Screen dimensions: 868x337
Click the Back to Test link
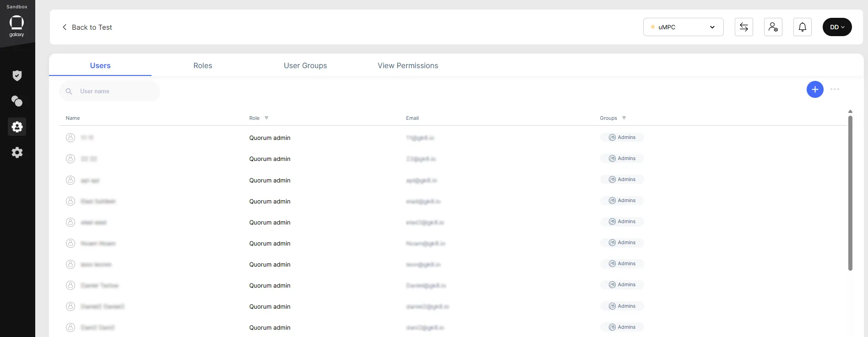click(x=92, y=27)
